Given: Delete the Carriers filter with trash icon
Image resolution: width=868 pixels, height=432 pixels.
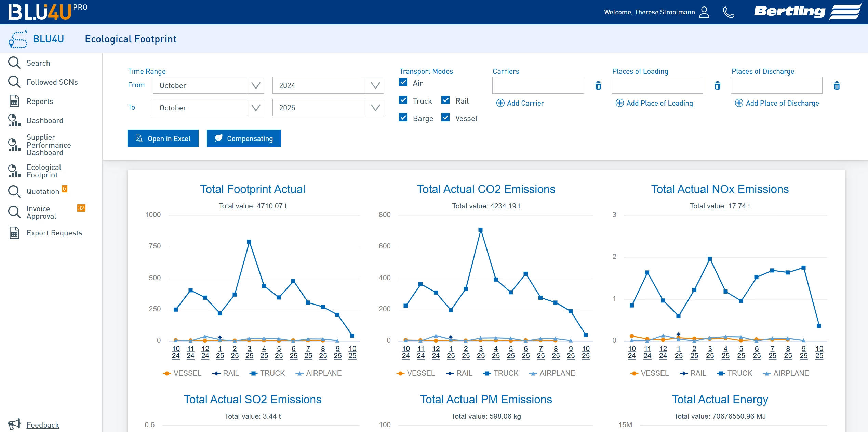Looking at the screenshot, I should pyautogui.click(x=598, y=85).
